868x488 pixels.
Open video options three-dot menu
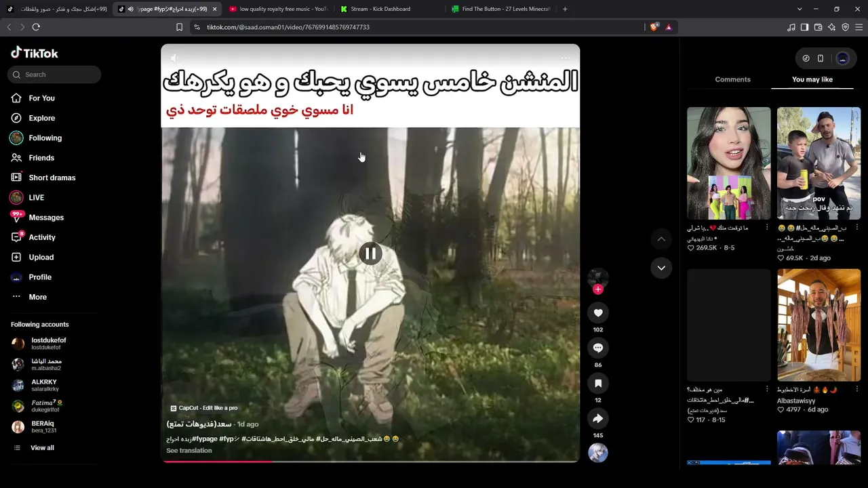click(x=566, y=58)
